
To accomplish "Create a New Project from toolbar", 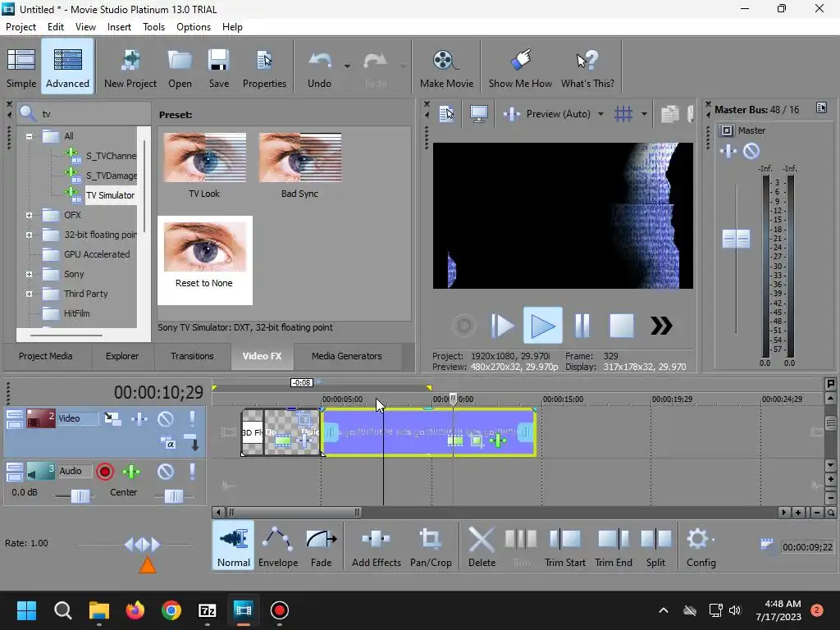I will (x=130, y=66).
